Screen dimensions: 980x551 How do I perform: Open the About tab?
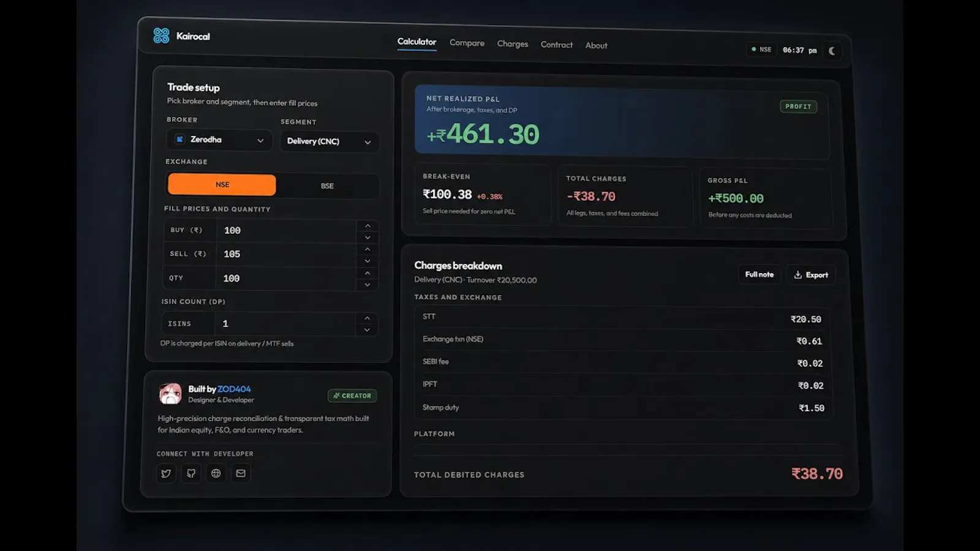tap(596, 45)
